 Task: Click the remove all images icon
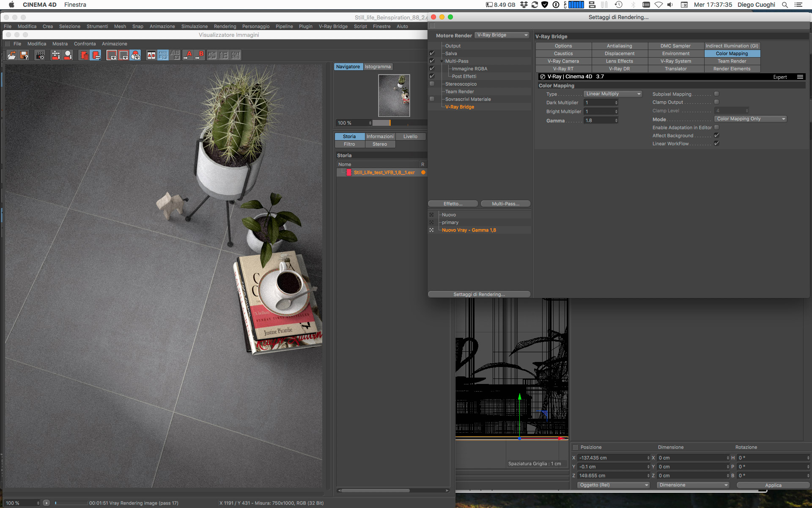[96, 55]
